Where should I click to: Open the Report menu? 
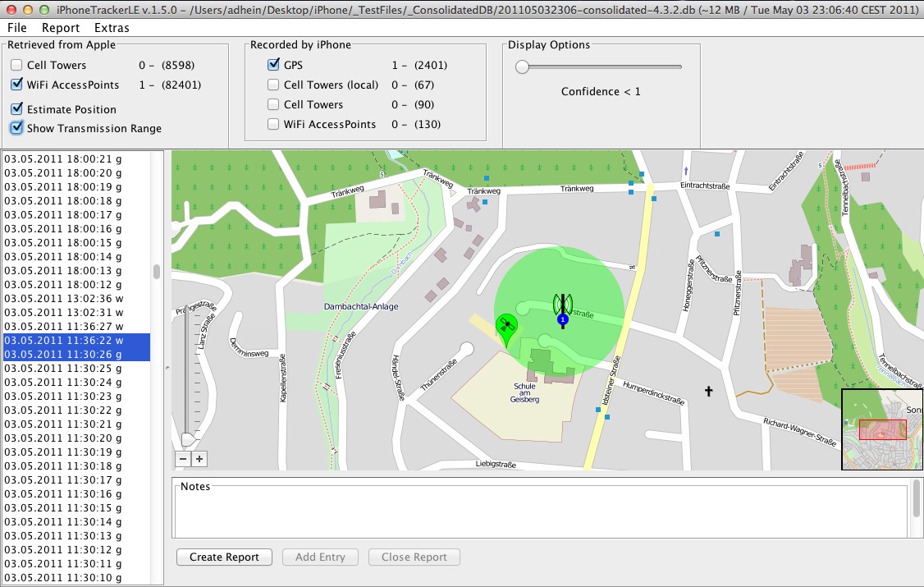pyautogui.click(x=61, y=28)
